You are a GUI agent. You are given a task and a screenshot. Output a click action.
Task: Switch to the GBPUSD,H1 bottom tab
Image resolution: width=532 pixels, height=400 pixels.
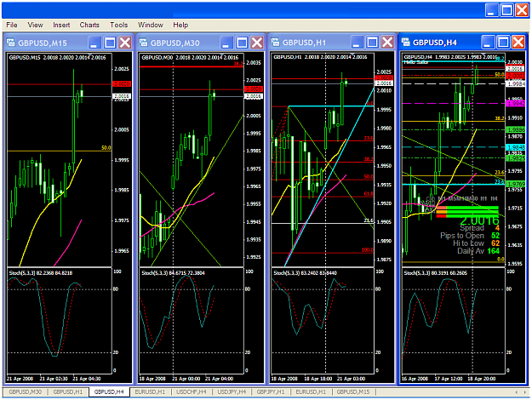coord(68,391)
